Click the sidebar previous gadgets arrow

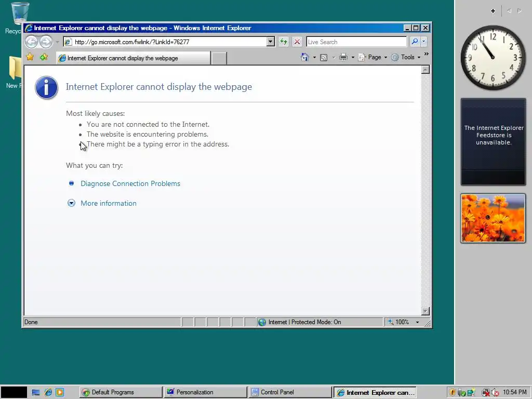pyautogui.click(x=509, y=11)
